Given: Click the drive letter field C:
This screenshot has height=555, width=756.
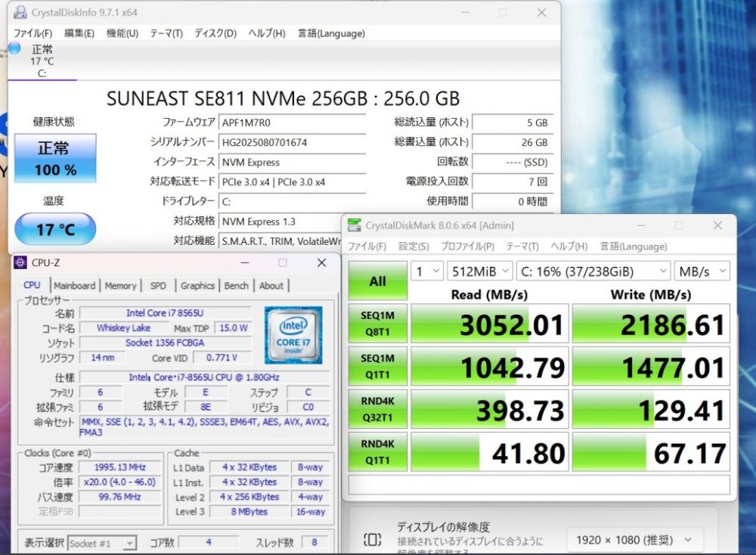Looking at the screenshot, I should [x=292, y=202].
